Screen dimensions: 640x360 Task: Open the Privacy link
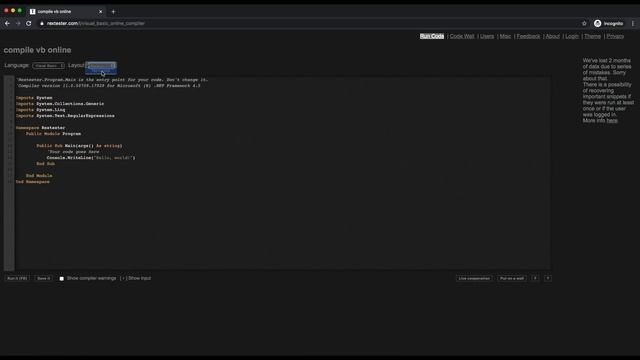615,36
